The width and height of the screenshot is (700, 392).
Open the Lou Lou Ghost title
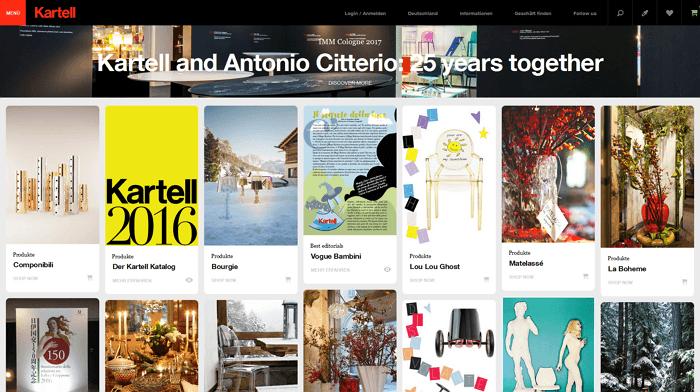pos(434,267)
